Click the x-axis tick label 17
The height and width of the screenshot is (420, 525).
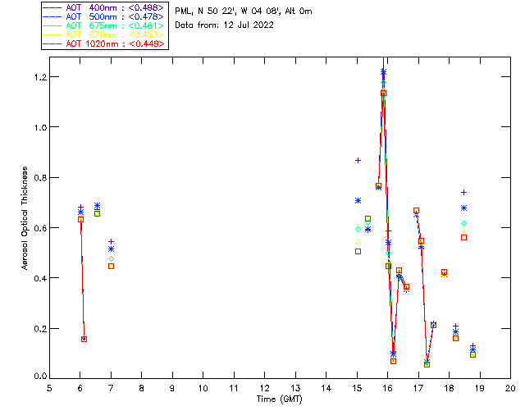tap(418, 388)
